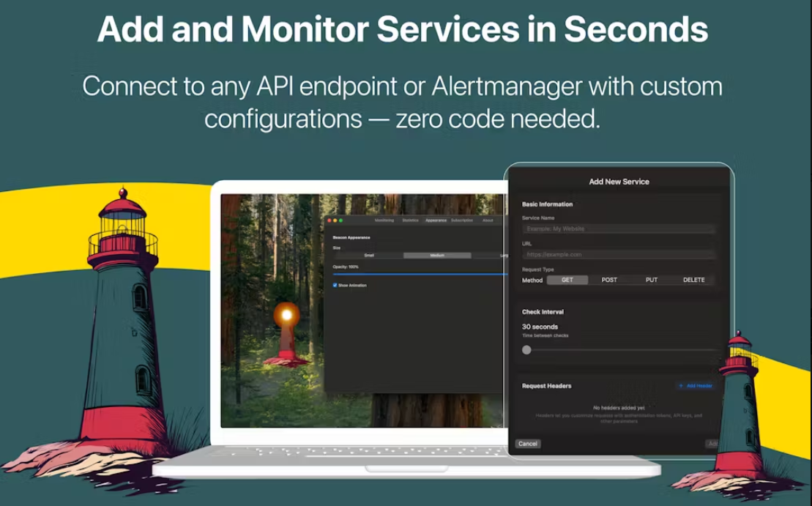This screenshot has height=506, width=812.
Task: Select the POST request method
Action: [609, 280]
